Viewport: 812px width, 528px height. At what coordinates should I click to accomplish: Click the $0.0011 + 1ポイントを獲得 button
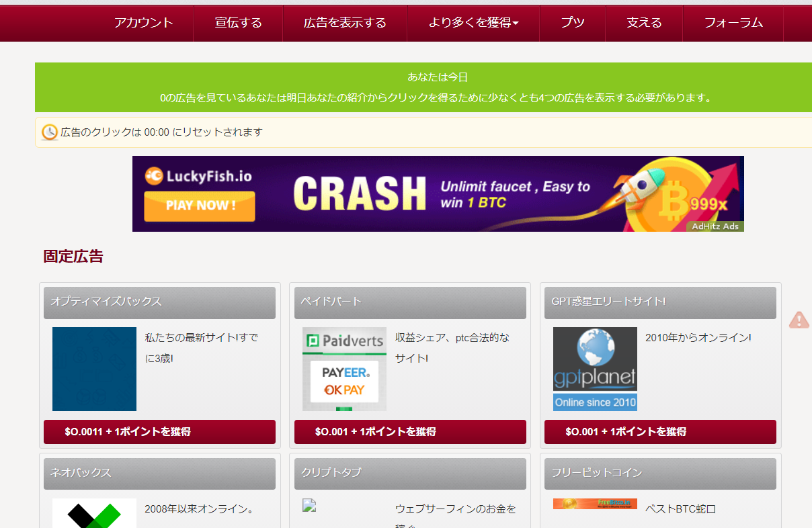(x=159, y=432)
